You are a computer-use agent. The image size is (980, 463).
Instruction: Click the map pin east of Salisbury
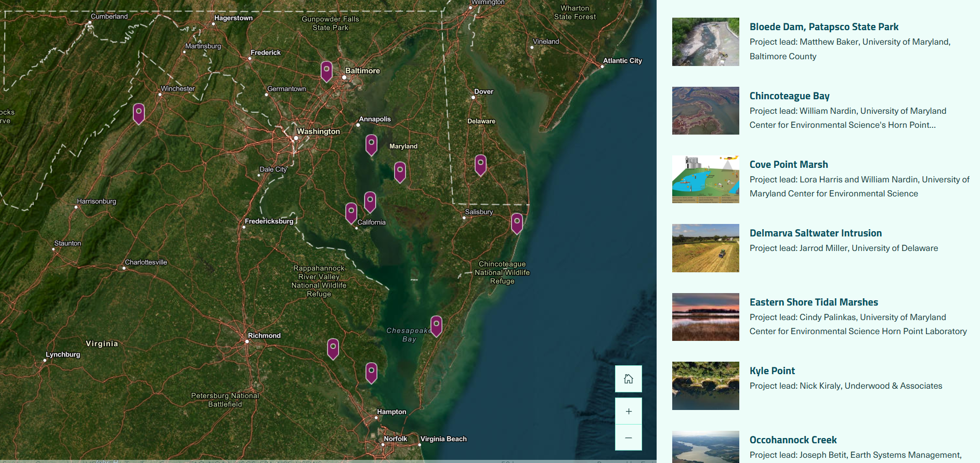(517, 222)
